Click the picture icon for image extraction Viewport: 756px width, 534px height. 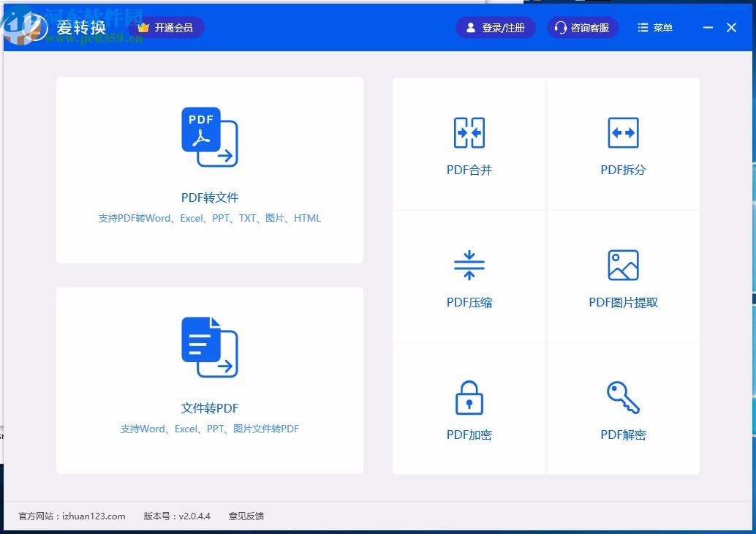[x=622, y=264]
